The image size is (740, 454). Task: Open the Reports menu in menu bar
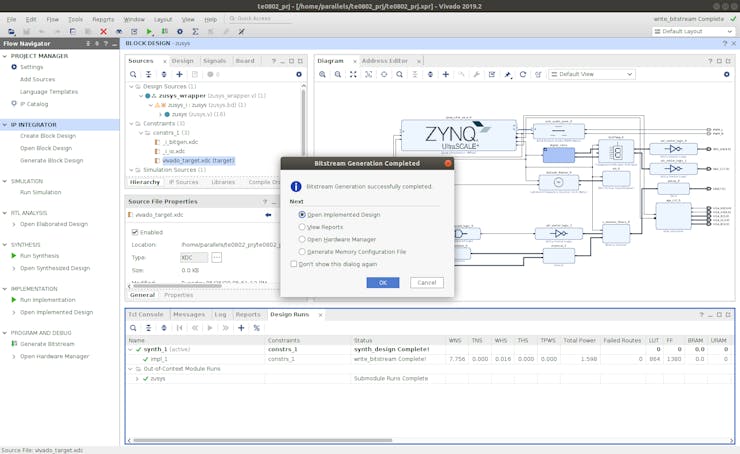[103, 19]
